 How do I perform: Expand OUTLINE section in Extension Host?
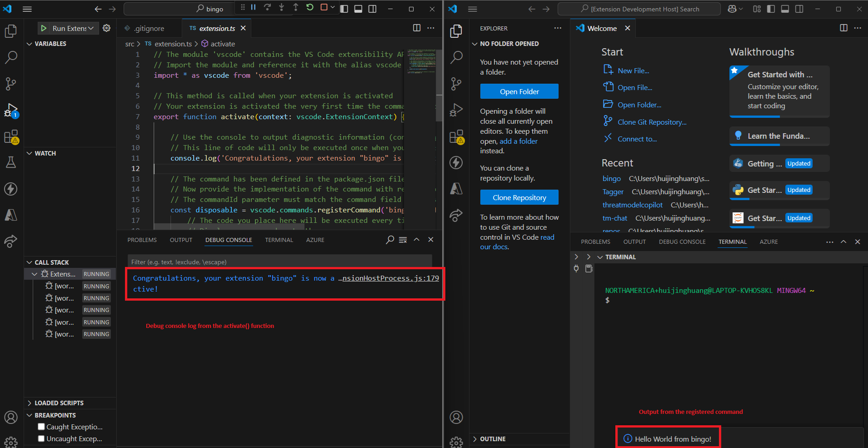(475, 439)
